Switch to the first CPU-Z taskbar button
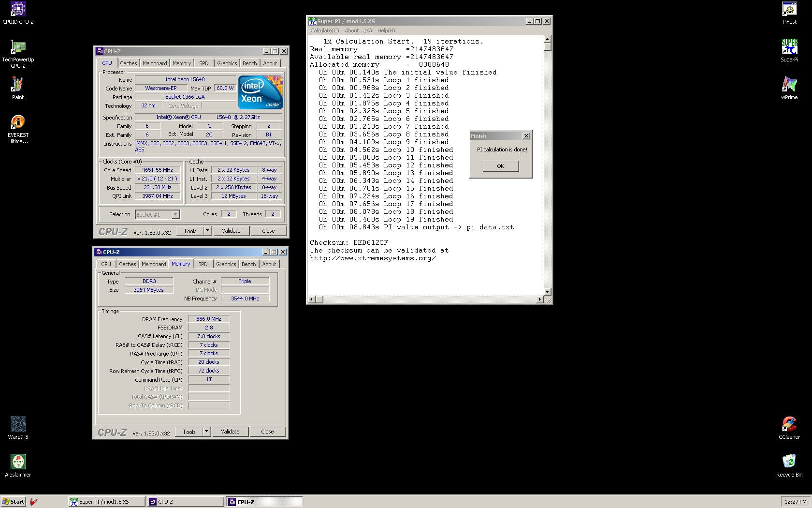This screenshot has width=812, height=508. 186,502
